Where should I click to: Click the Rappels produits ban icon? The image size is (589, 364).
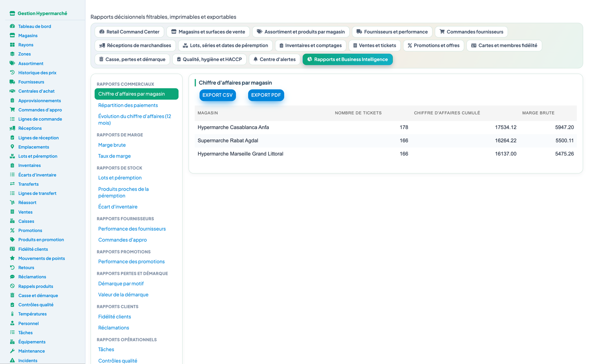pos(12,286)
